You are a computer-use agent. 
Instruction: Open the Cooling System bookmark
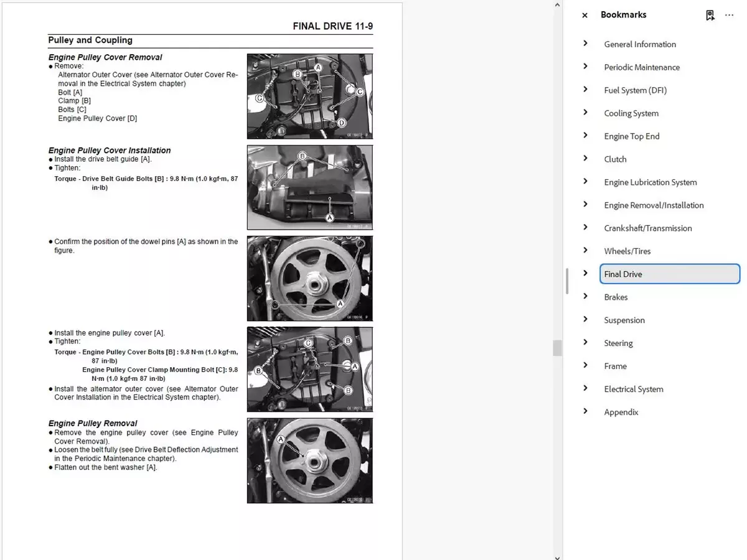tap(631, 113)
